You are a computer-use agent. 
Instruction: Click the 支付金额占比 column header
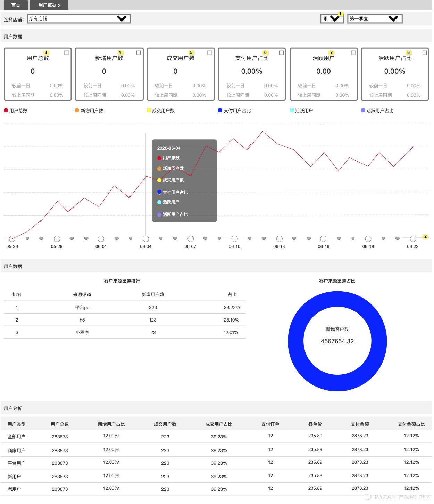coord(411,424)
